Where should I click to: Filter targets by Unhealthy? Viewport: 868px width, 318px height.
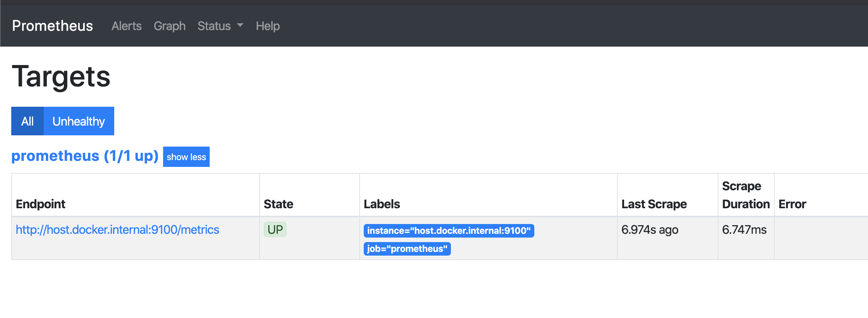point(79,121)
